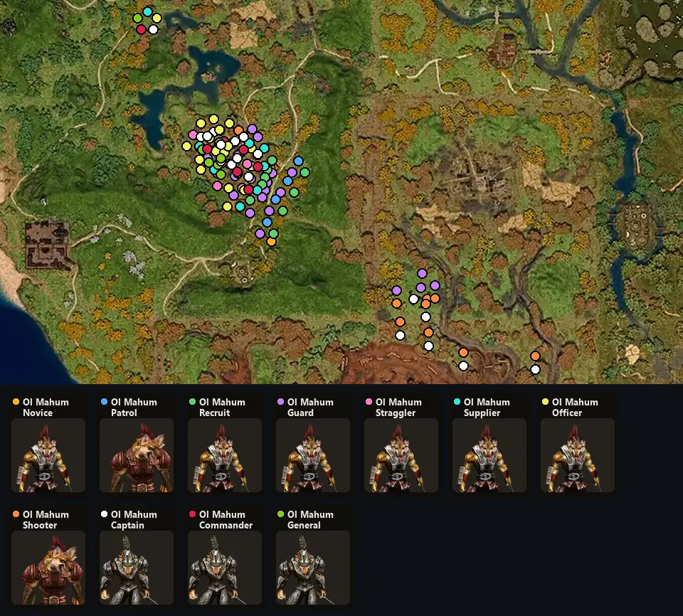Click the easternmost white Captain marker on the map
This screenshot has height=616, width=683.
(535, 369)
